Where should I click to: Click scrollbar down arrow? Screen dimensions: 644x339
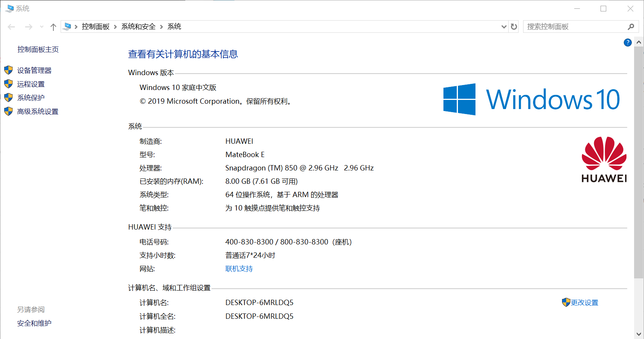click(639, 334)
